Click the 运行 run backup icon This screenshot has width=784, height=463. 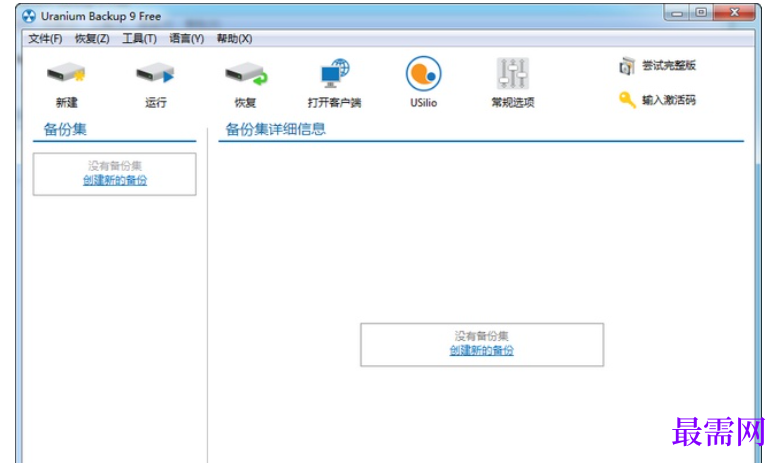(x=155, y=74)
